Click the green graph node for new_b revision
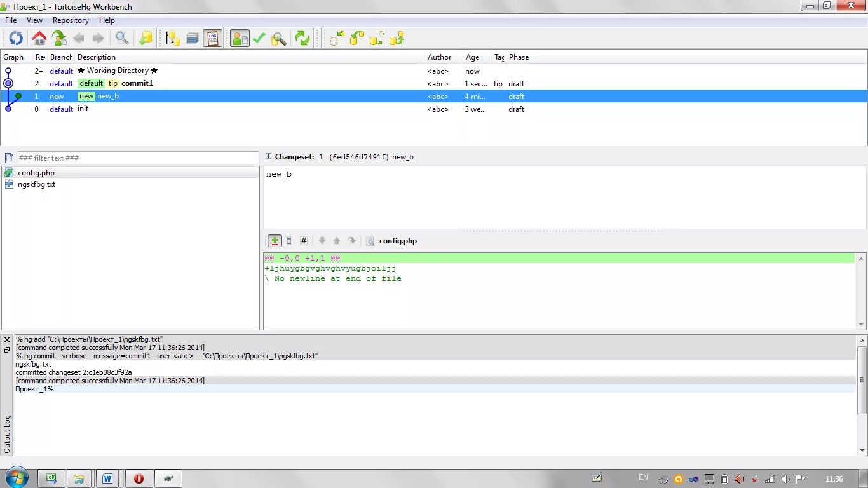868x488 pixels. 18,96
